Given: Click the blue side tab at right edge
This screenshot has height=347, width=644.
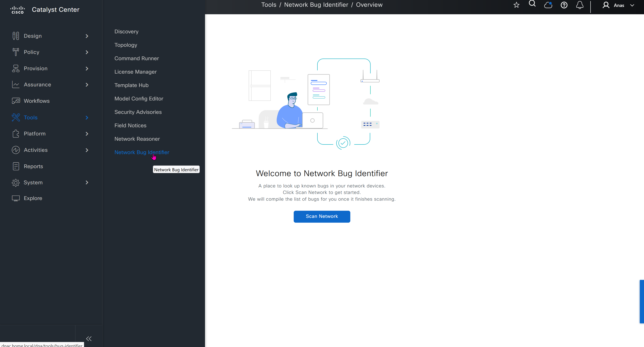Looking at the screenshot, I should click(642, 302).
